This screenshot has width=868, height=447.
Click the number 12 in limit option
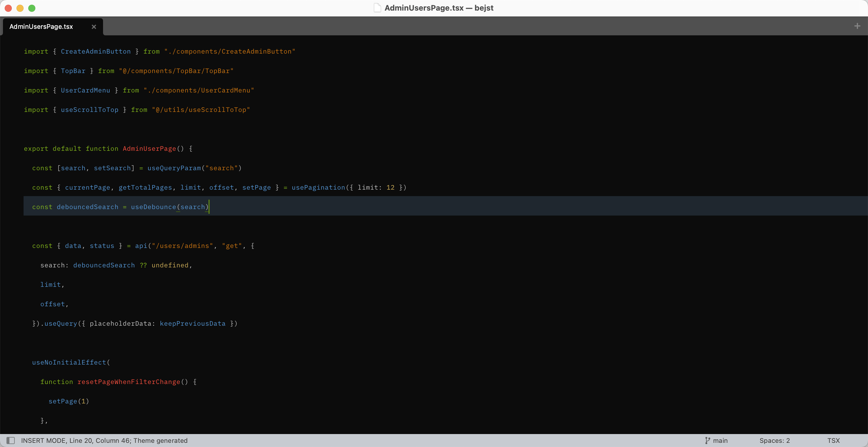(x=390, y=188)
